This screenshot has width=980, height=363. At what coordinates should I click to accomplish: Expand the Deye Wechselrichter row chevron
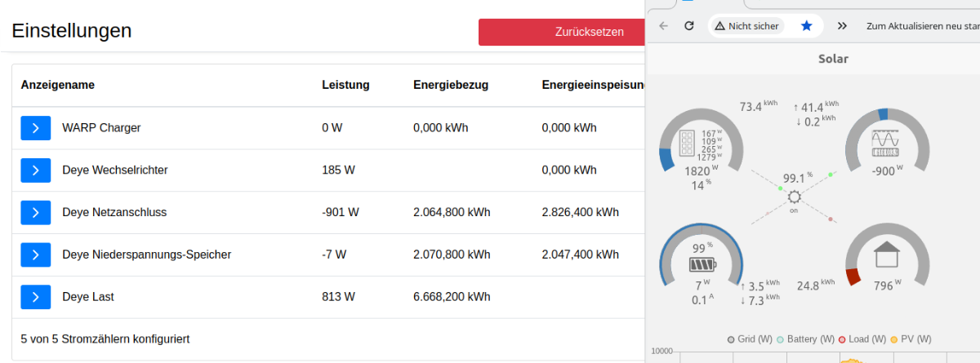(36, 170)
